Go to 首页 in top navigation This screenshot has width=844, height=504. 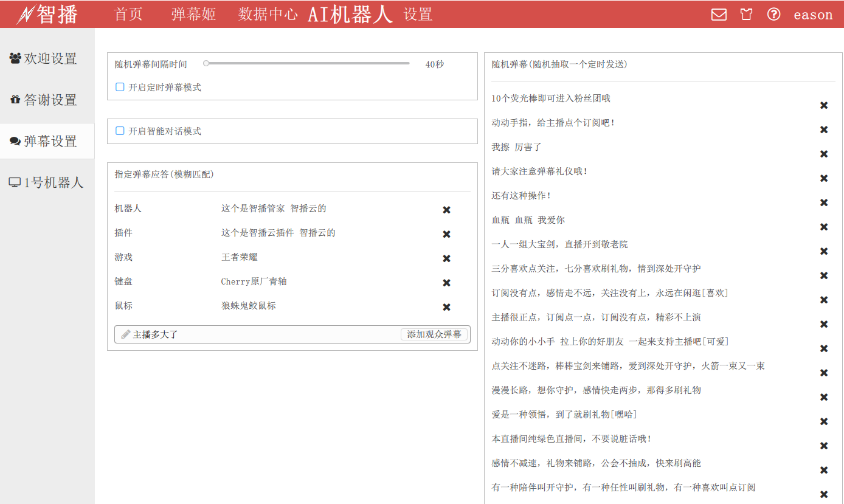pos(128,14)
